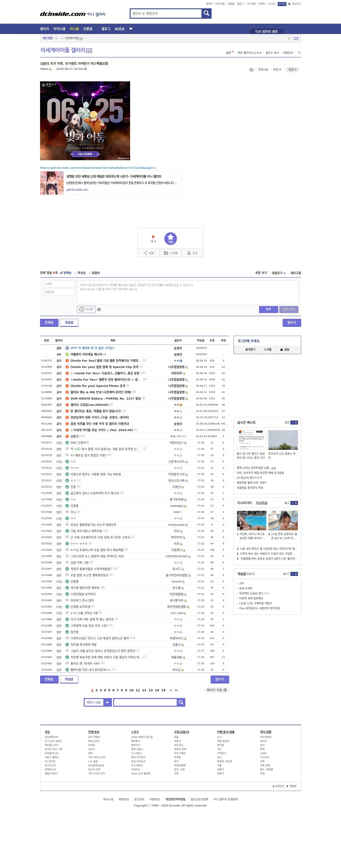Jump to last page with double-arrow icon
This screenshot has height=868, width=341.
tap(176, 690)
